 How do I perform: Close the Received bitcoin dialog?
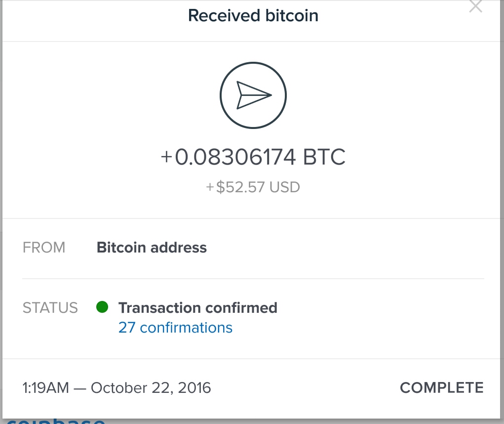475,6
